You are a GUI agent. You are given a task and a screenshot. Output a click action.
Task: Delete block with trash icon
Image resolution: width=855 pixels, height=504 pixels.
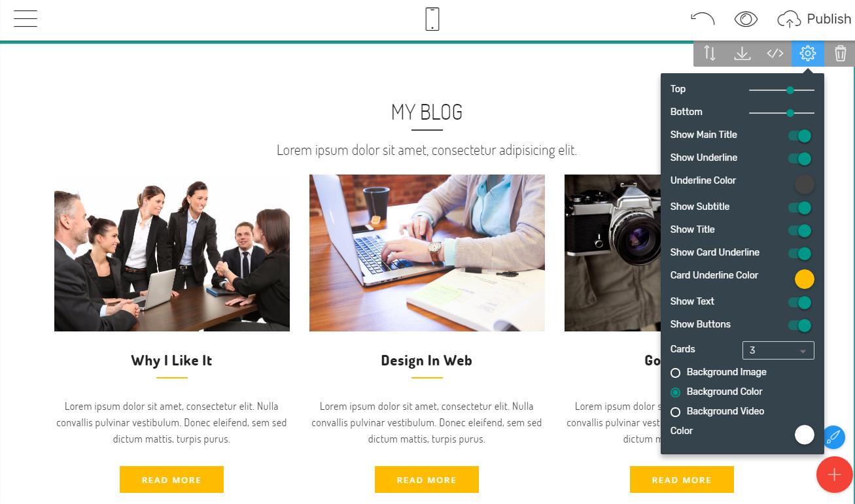tap(841, 54)
